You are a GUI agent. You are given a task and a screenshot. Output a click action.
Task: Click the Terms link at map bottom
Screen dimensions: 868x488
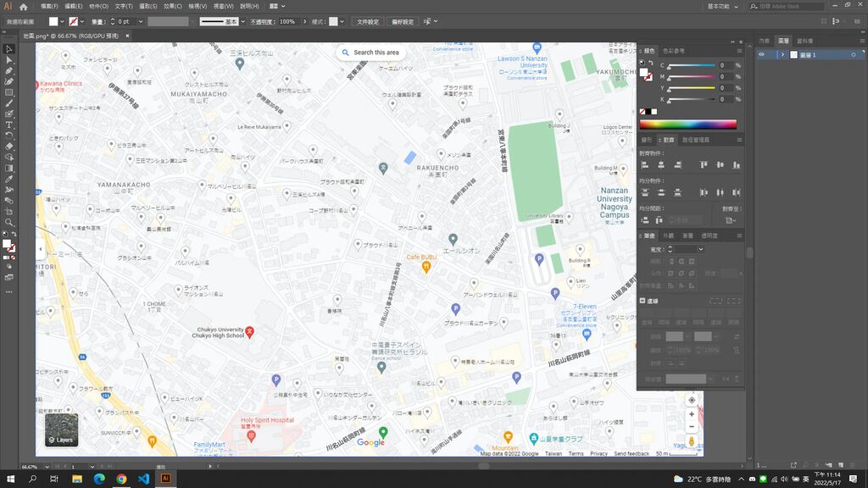point(576,454)
